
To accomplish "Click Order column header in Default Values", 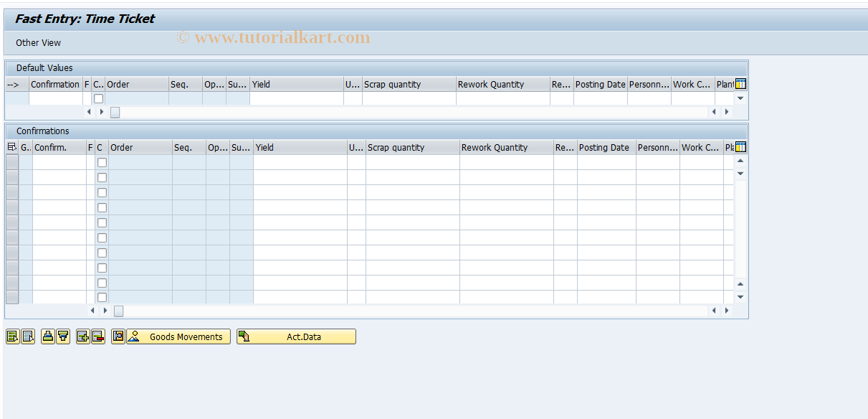I will pos(137,84).
